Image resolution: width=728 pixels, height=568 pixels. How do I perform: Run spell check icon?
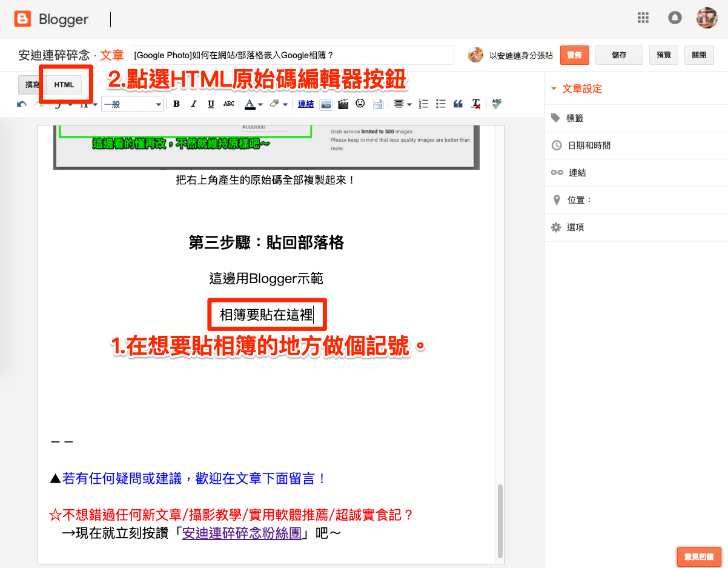497,104
